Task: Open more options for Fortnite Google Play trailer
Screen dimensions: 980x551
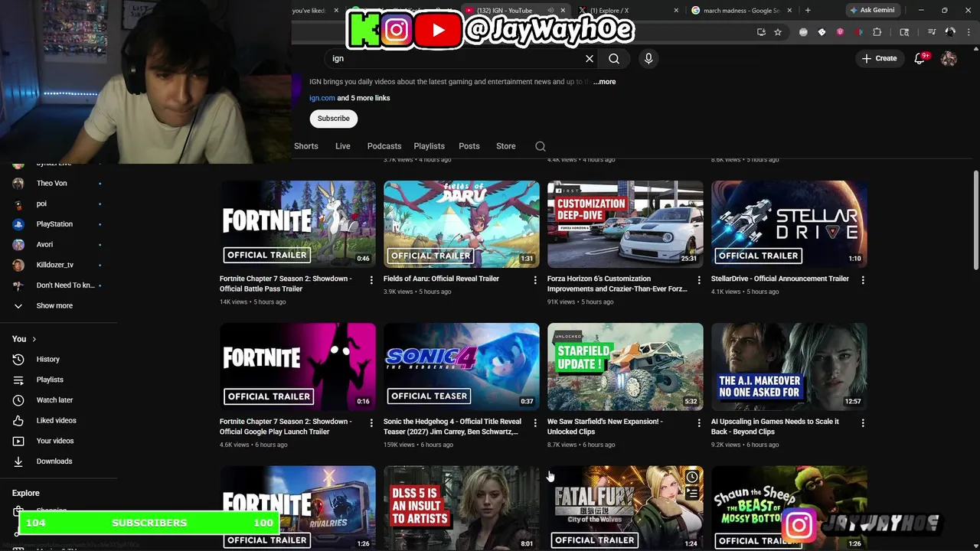Action: 371,422
